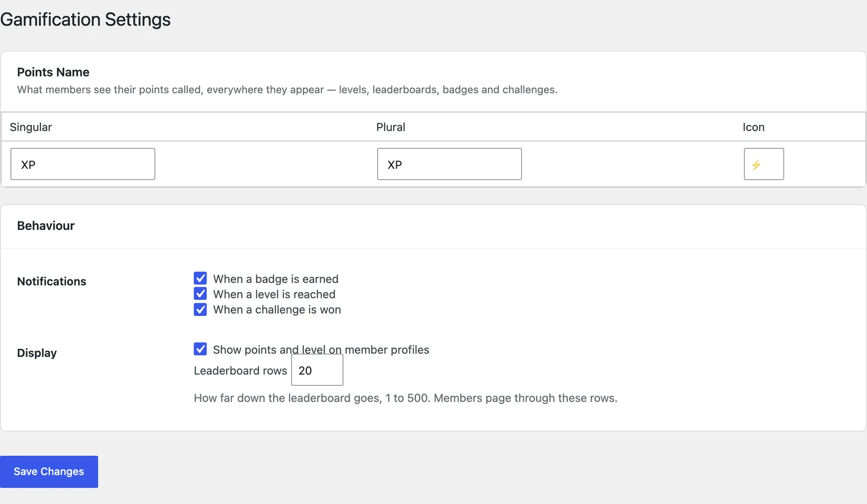
Task: Click the 'Plural' column header
Action: coord(391,127)
